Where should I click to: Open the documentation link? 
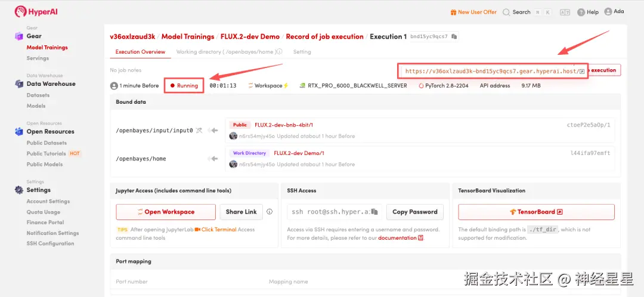(x=397, y=238)
